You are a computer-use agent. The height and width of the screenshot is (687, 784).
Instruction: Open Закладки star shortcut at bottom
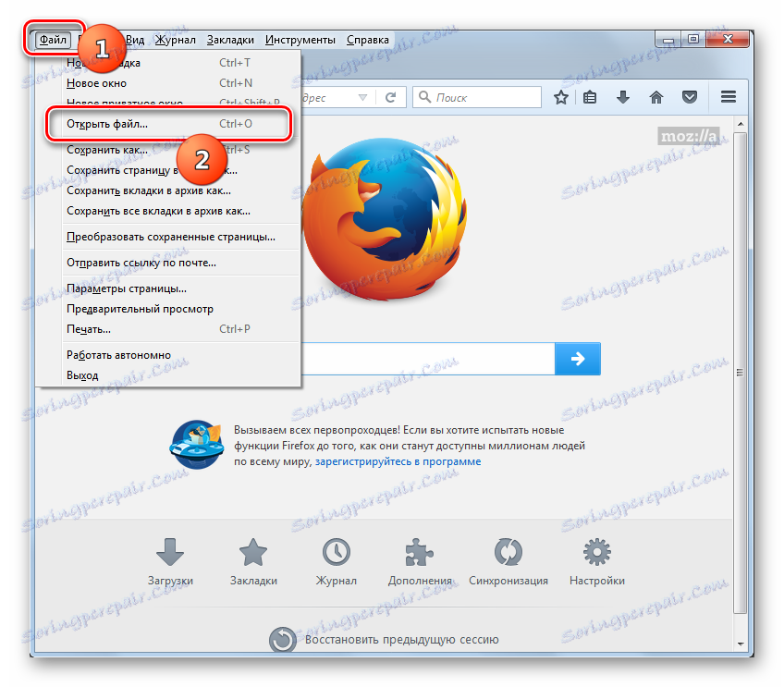253,562
